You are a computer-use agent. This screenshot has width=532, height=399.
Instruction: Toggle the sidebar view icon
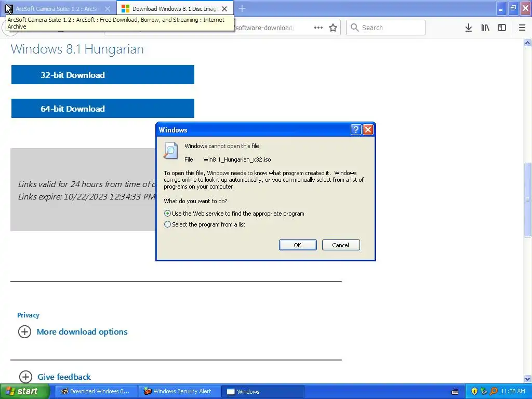(502, 28)
